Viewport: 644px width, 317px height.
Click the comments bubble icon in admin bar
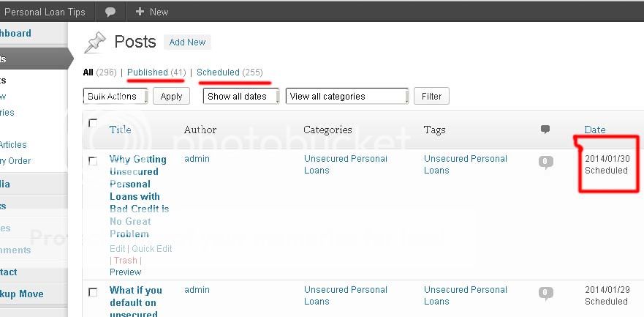(x=110, y=12)
